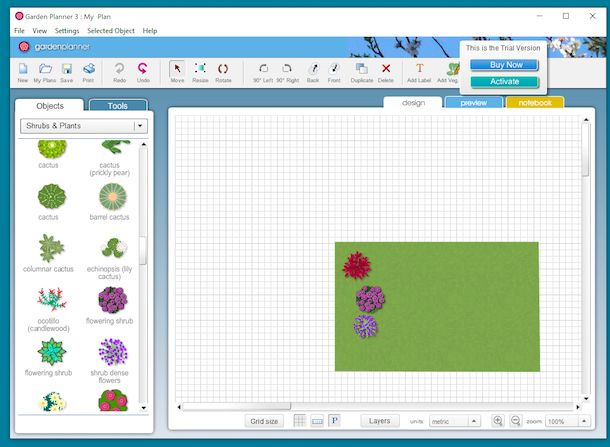
Task: Toggle the P icon in bottom bar
Action: pos(334,420)
